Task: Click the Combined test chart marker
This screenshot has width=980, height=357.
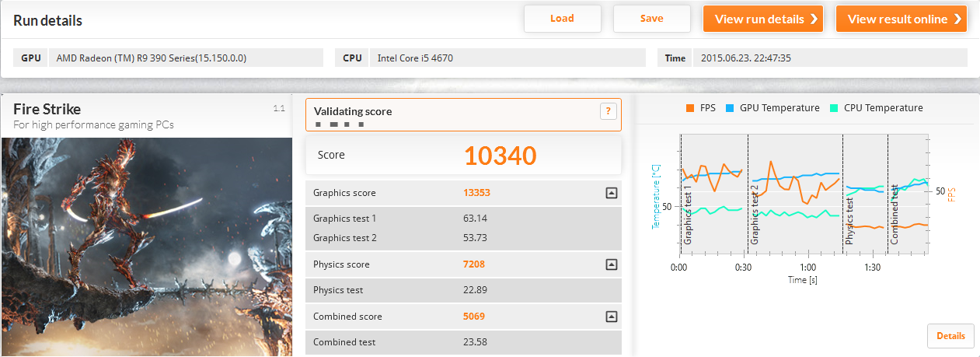Action: [x=895, y=215]
